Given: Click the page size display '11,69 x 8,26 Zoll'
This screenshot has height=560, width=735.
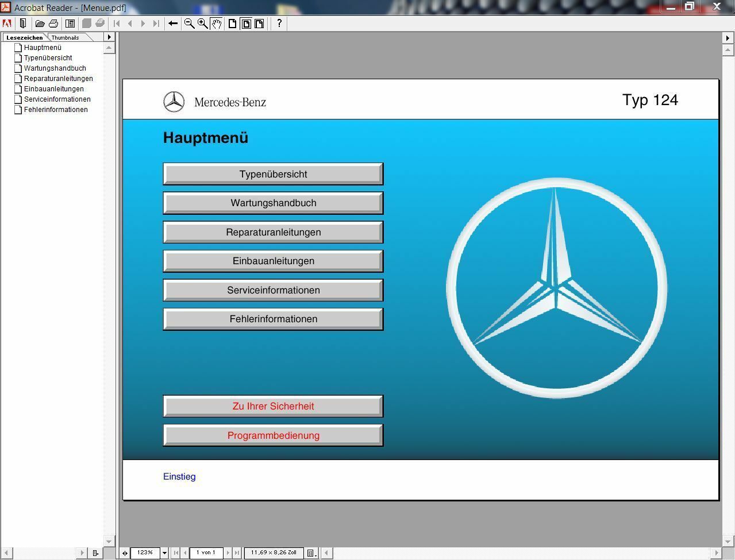Looking at the screenshot, I should coord(274,553).
